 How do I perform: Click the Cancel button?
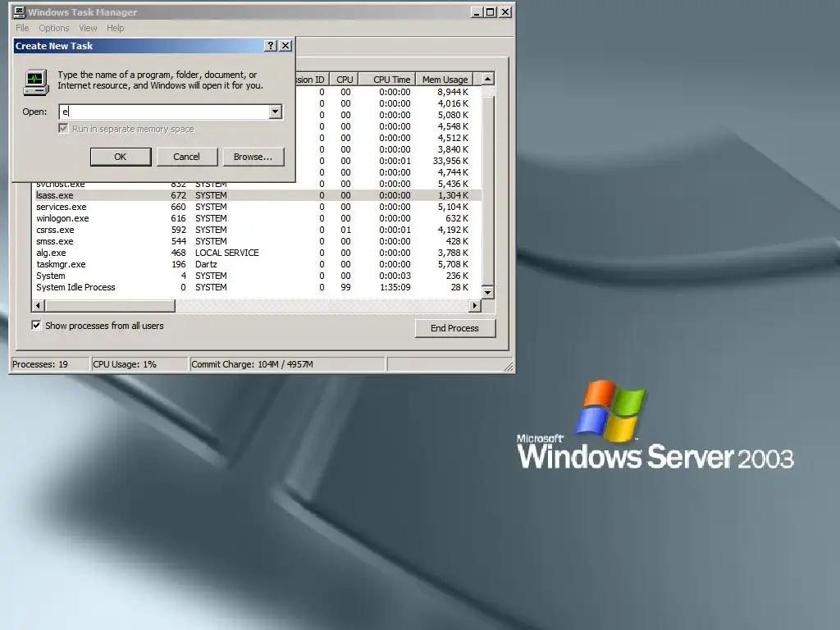(x=186, y=157)
